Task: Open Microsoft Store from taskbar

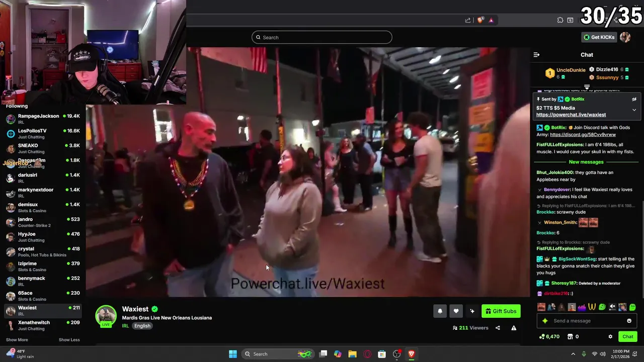Action: [x=382, y=354]
